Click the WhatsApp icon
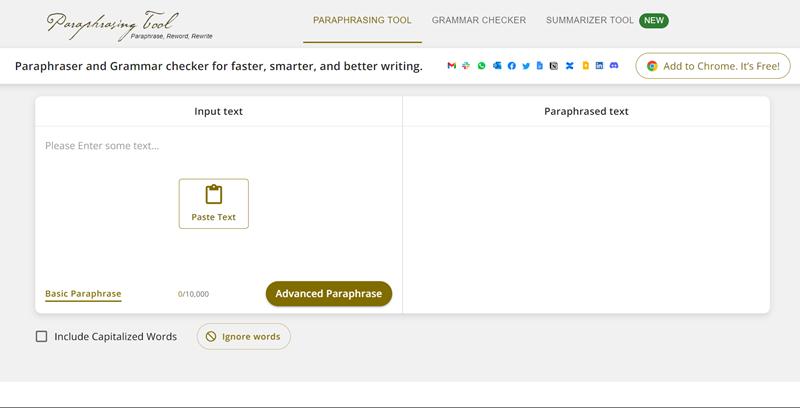The image size is (800, 408). (x=481, y=66)
